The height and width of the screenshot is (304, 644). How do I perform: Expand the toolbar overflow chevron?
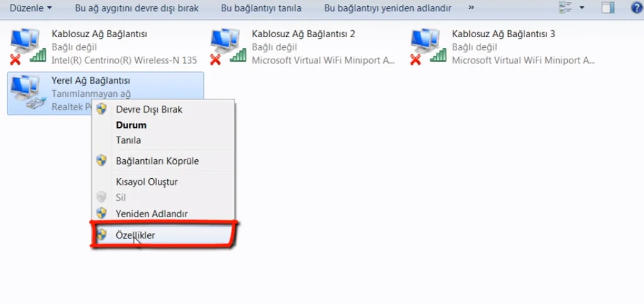[471, 8]
